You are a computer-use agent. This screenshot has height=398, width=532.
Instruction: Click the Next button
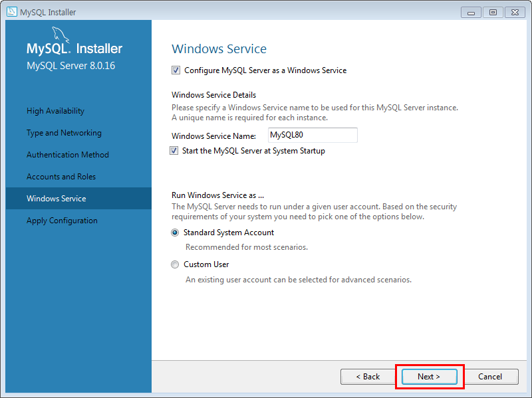429,377
